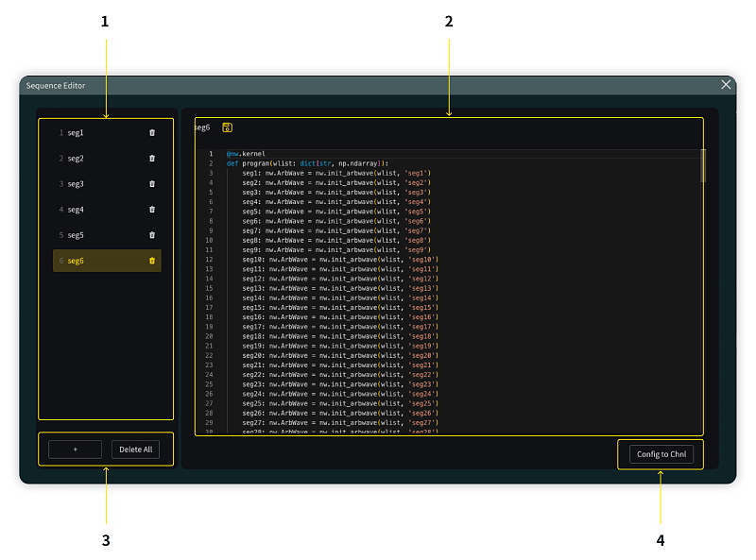Click the code editor vertical scrollbar
Screen dimensions: 756x560
[x=702, y=165]
